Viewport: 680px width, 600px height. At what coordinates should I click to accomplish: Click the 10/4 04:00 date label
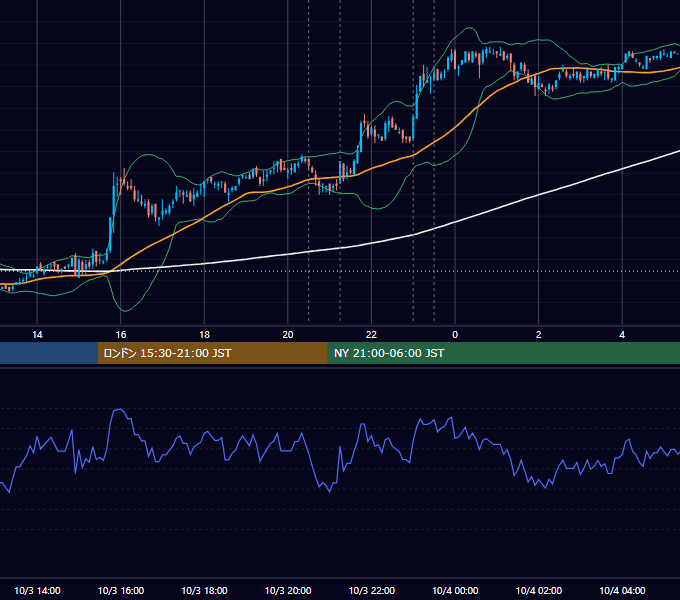[x=622, y=590]
